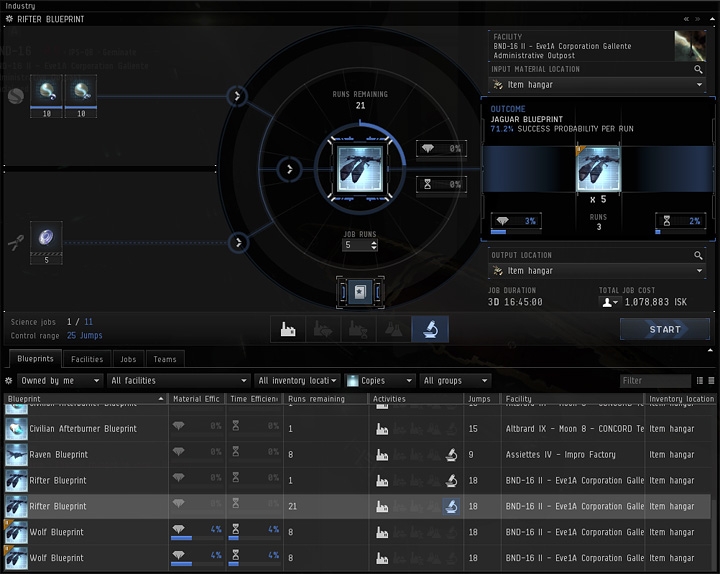This screenshot has height=574, width=720.
Task: Switch to list view in blueprint browser
Action: 699,381
